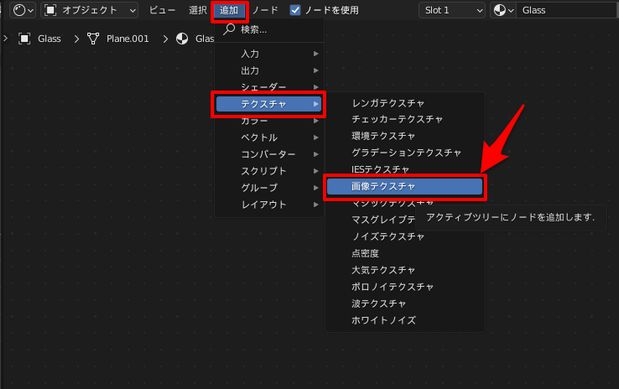The height and width of the screenshot is (389, 619).
Task: Open the 選択 menu
Action: (197, 10)
